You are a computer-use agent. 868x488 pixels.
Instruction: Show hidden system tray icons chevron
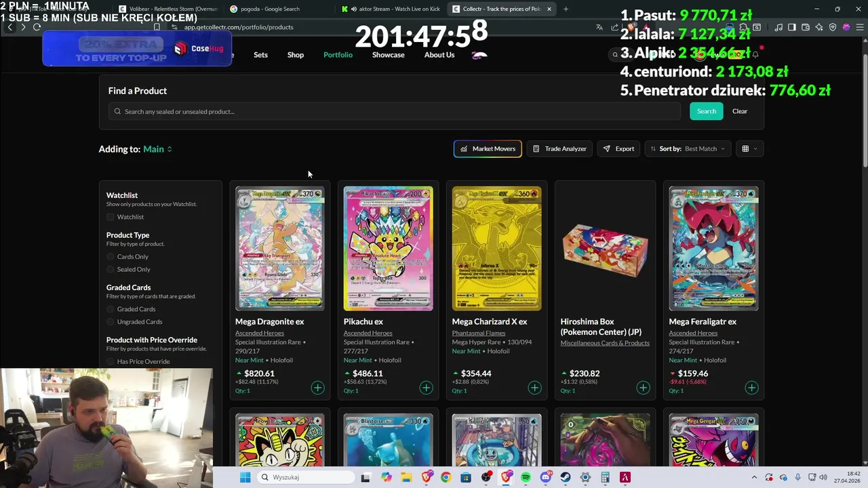click(x=755, y=477)
